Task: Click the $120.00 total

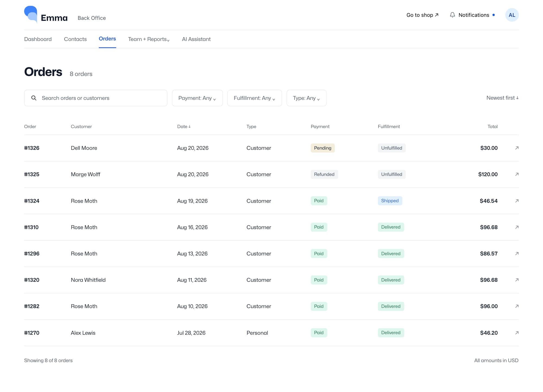Action: tap(488, 174)
